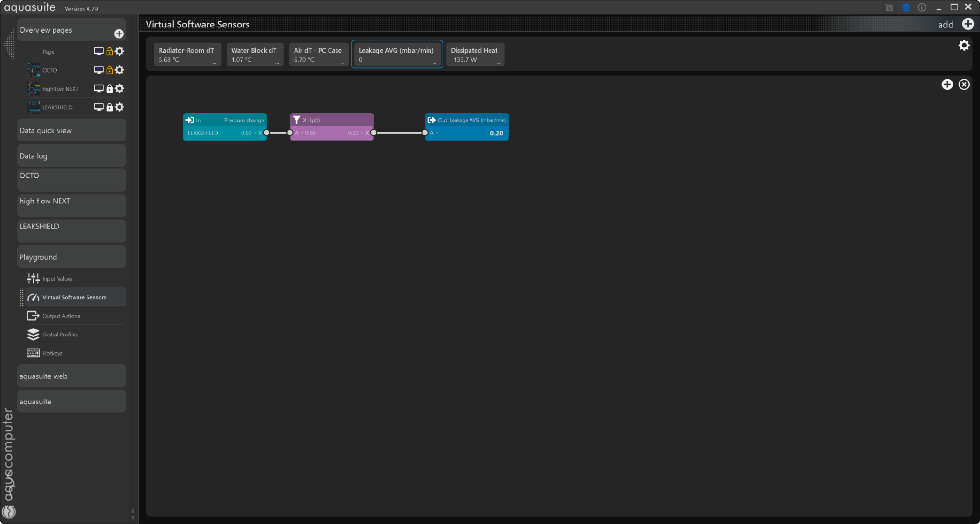This screenshot has width=980, height=524.
Task: Expand the Data quick view section
Action: [x=71, y=130]
